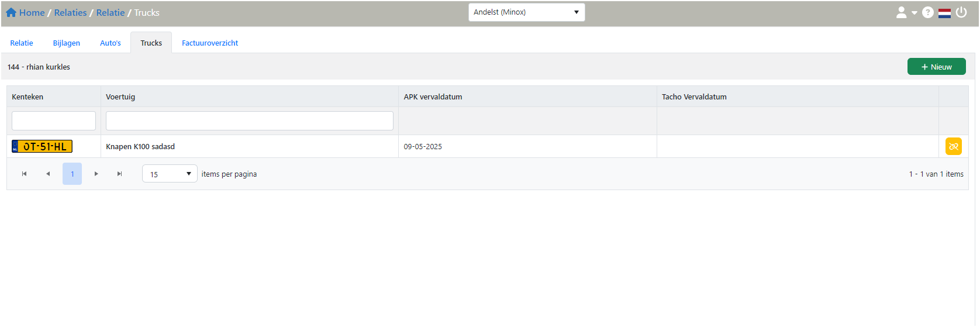Click the Voertuig filter input field

click(x=249, y=121)
